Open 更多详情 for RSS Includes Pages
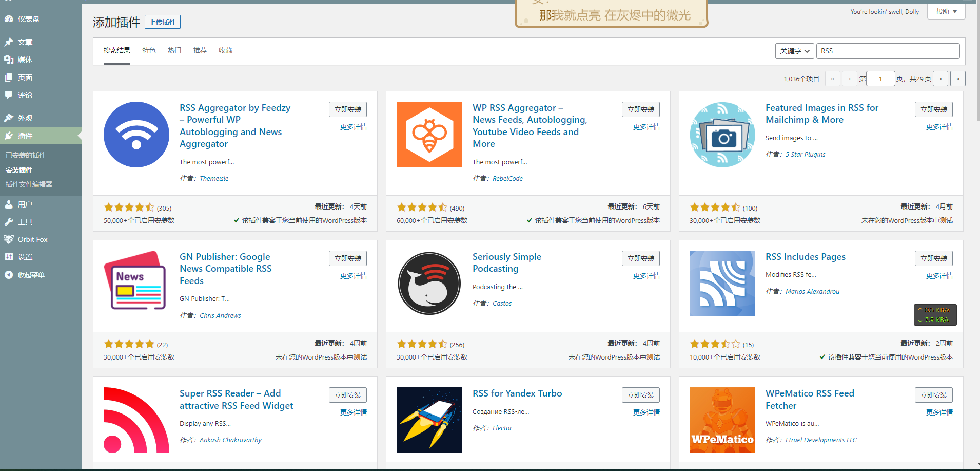This screenshot has width=980, height=471. (939, 276)
